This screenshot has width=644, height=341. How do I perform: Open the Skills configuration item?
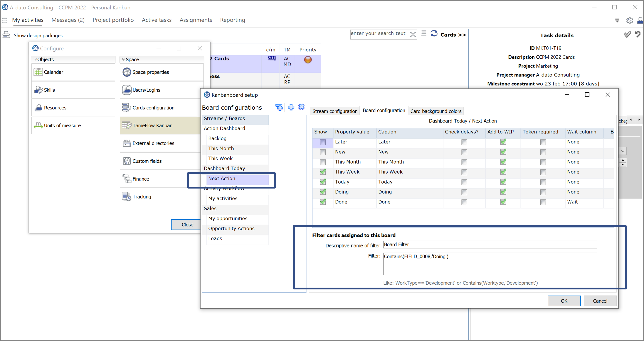[x=73, y=90]
